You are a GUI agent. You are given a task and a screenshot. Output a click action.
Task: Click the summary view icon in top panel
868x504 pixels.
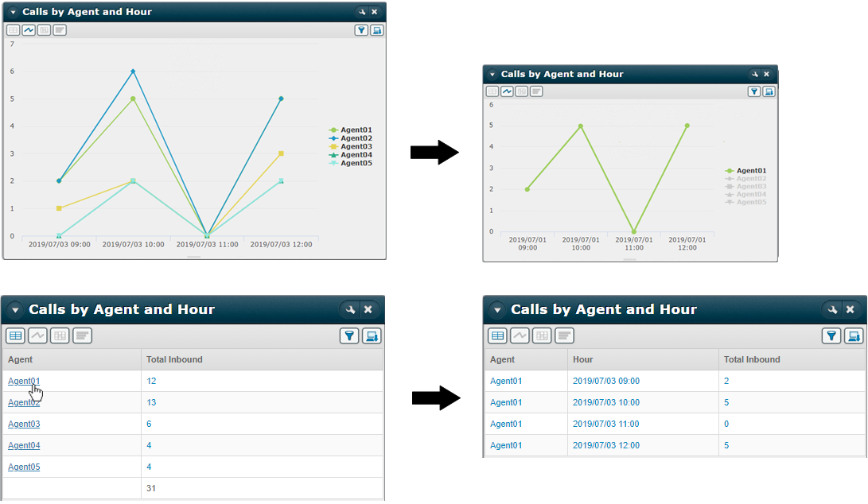[58, 29]
